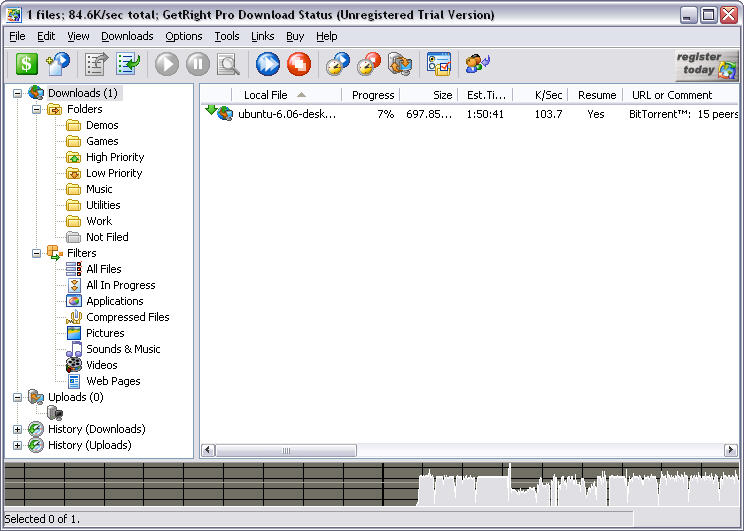The width and height of the screenshot is (744, 531).
Task: Click the gray pause download button
Action: coord(198,64)
